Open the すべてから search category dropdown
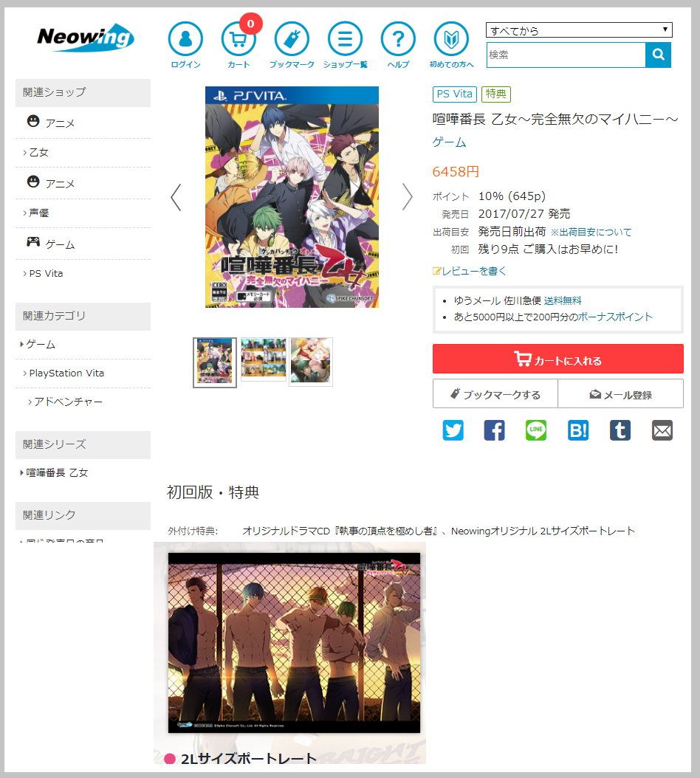Screen dimensions: 700x778 [x=579, y=30]
